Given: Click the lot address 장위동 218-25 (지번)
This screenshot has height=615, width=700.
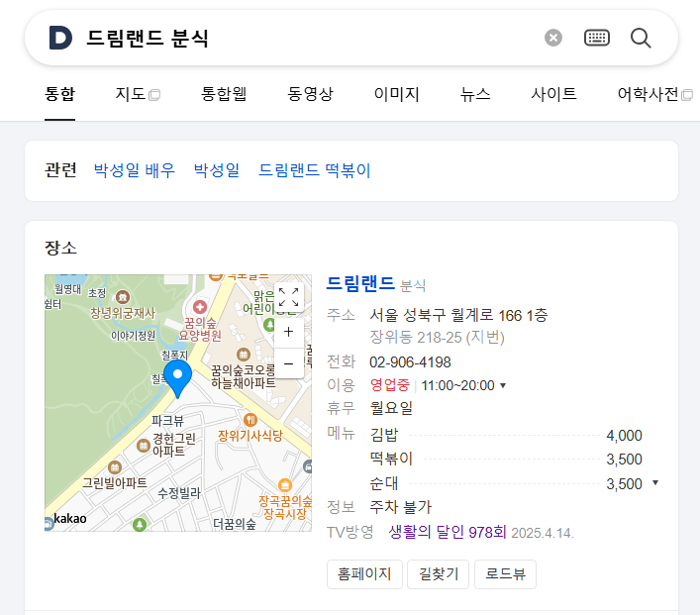Looking at the screenshot, I should click(437, 337).
